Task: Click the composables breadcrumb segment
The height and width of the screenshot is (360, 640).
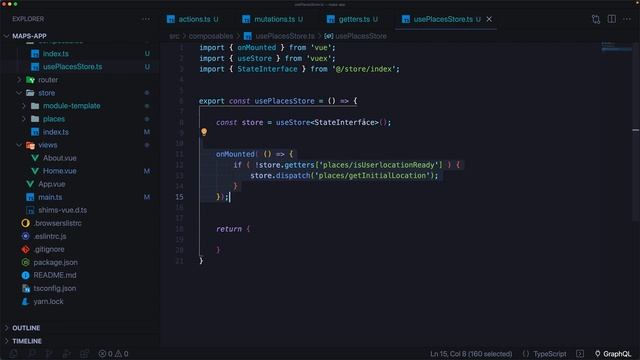Action: (211, 36)
